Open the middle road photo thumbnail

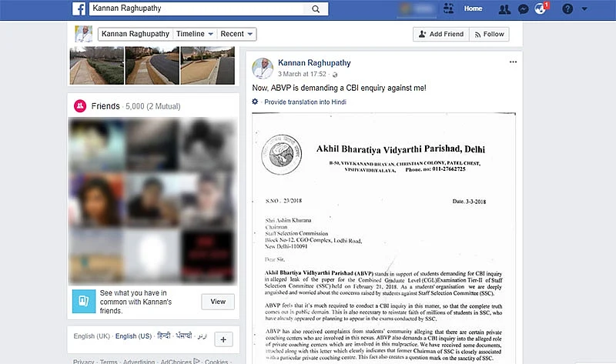coord(152,65)
